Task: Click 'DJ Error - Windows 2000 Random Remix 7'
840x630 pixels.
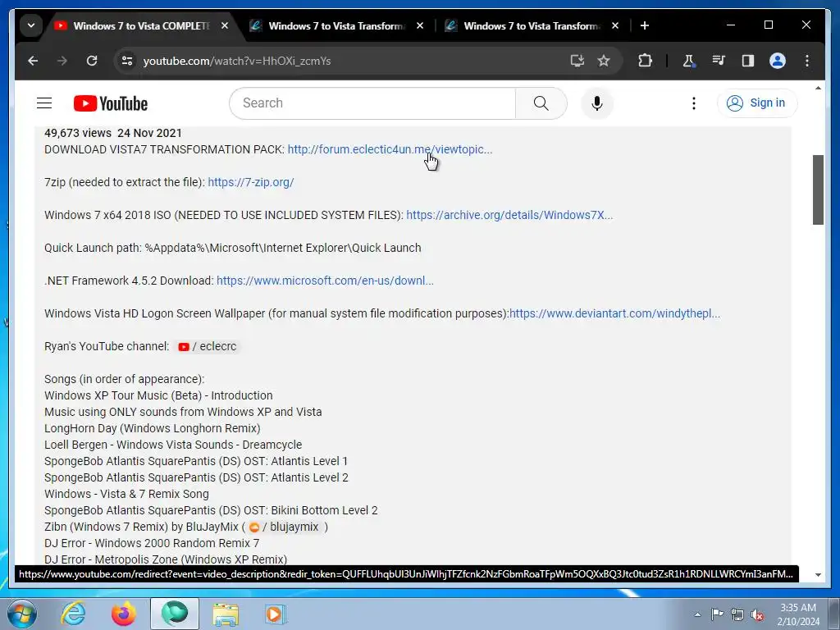Action: (x=152, y=543)
